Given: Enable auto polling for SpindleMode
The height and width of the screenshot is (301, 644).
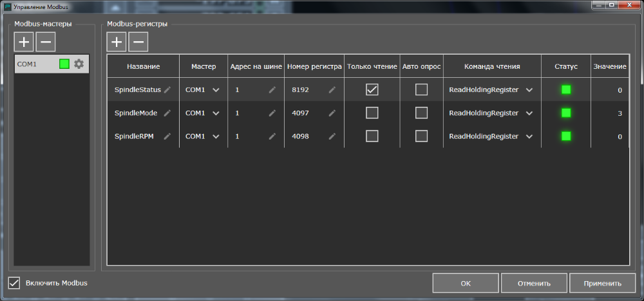Looking at the screenshot, I should tap(421, 113).
